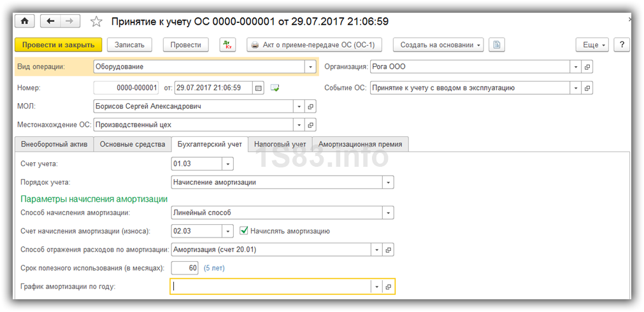Image resolution: width=644 pixels, height=312 pixels.
Task: Expand Счет начисления амортизации 02.03 dropdown
Action: (x=228, y=230)
